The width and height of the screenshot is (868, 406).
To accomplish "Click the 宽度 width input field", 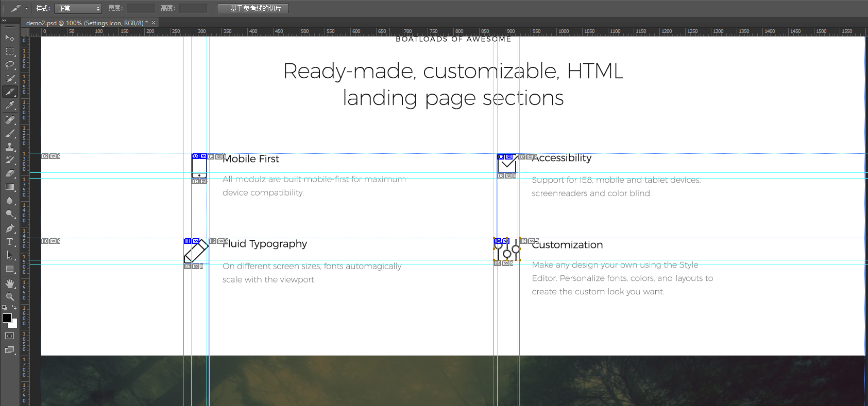I will (x=141, y=8).
